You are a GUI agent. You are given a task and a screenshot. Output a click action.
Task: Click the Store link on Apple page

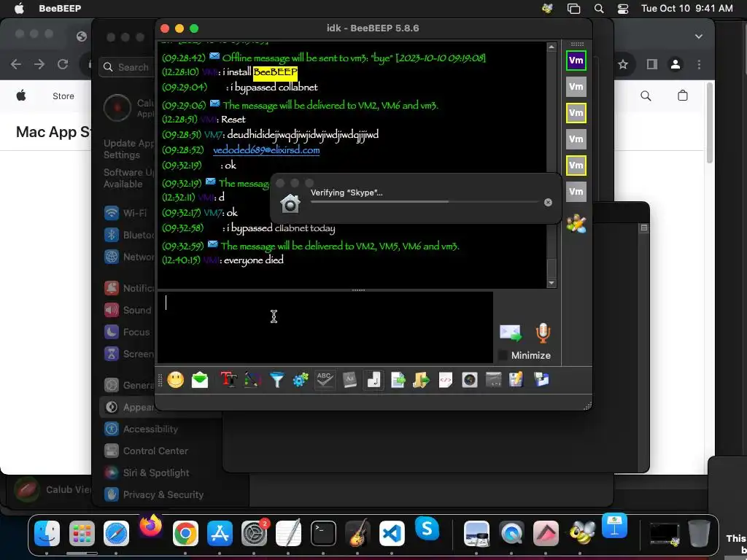point(63,96)
